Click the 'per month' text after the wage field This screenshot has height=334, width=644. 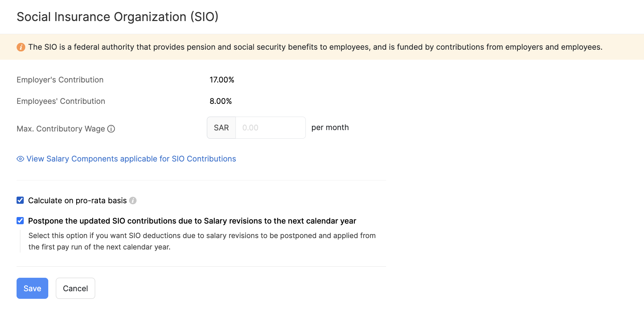330,128
